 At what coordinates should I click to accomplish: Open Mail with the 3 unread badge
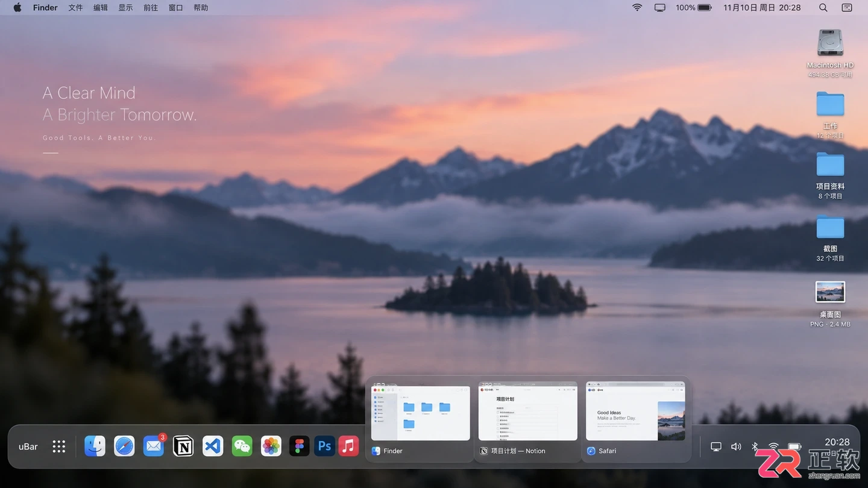tap(154, 446)
